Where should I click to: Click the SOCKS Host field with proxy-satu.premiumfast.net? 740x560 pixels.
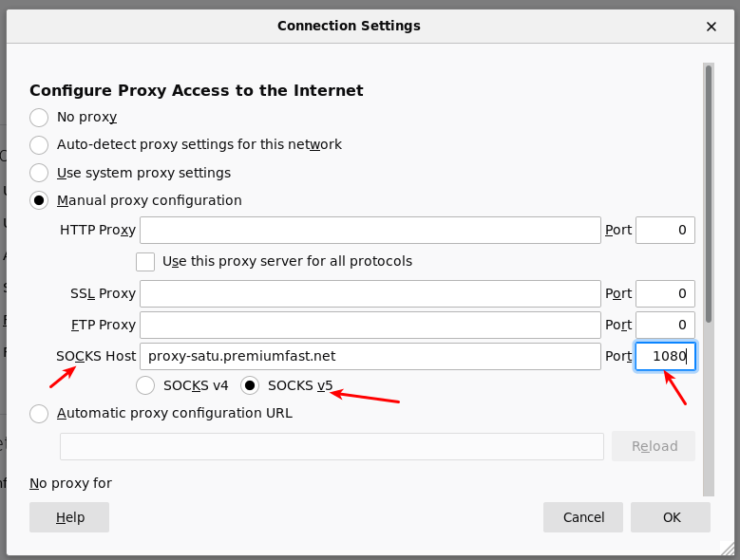(x=370, y=356)
